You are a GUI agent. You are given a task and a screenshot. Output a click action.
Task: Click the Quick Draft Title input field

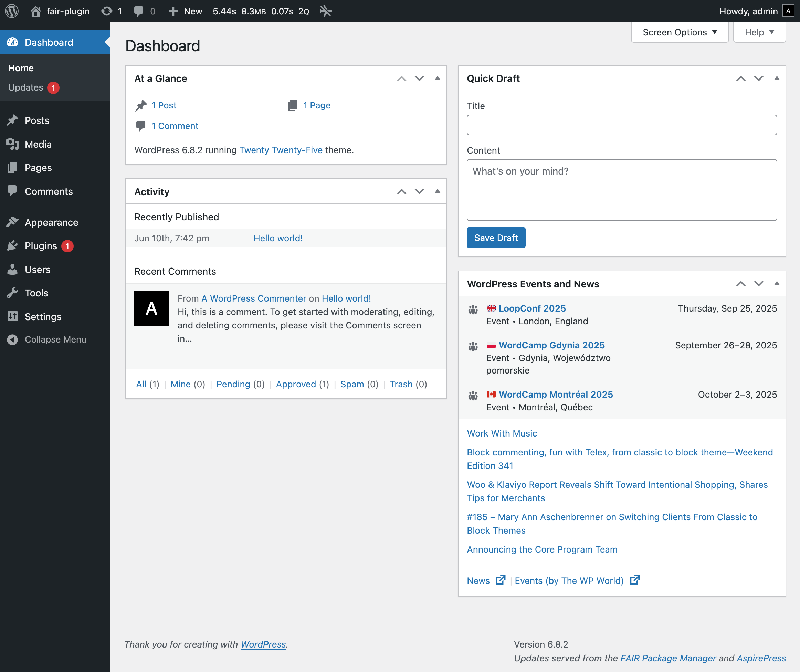tap(621, 125)
